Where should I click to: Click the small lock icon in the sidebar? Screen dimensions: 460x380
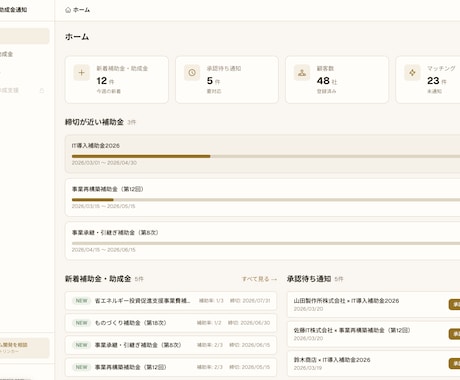coord(42,90)
